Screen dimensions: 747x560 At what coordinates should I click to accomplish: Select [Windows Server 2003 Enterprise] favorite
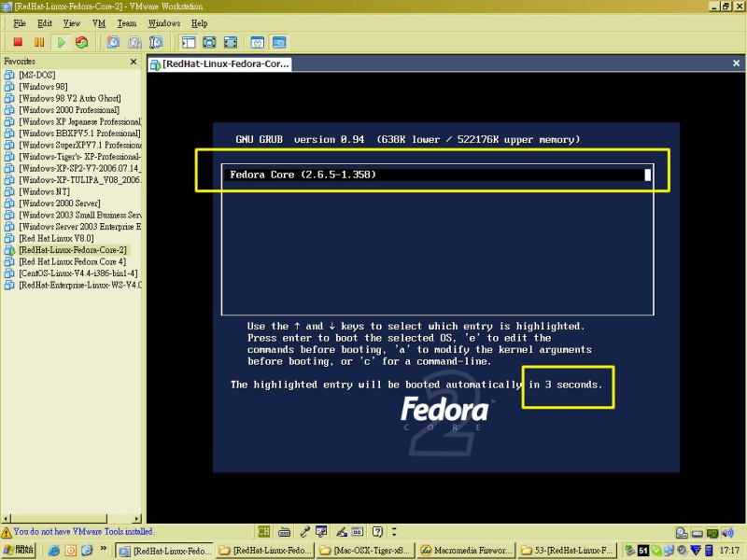[80, 227]
